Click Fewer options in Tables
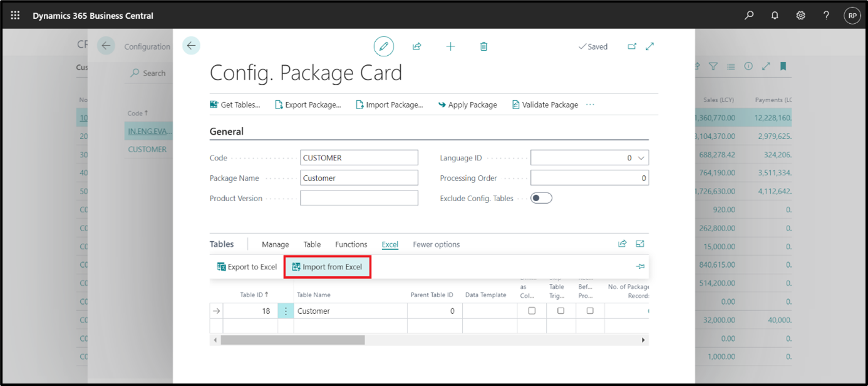 [437, 244]
